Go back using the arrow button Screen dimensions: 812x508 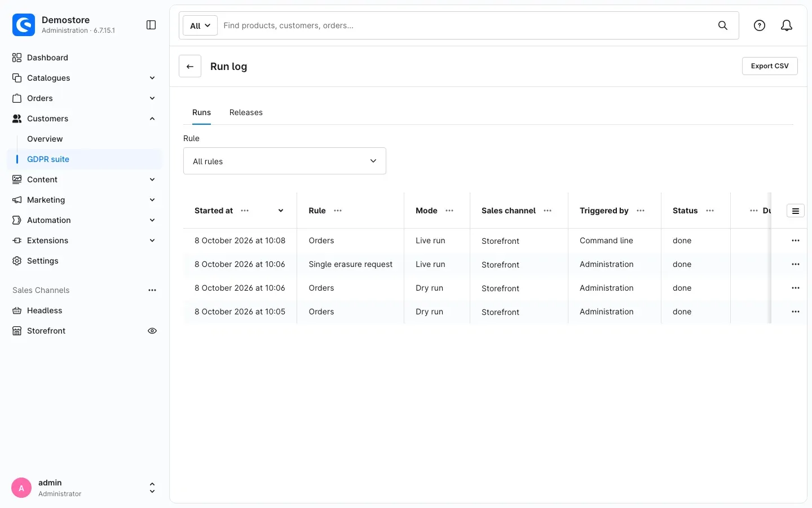point(190,66)
